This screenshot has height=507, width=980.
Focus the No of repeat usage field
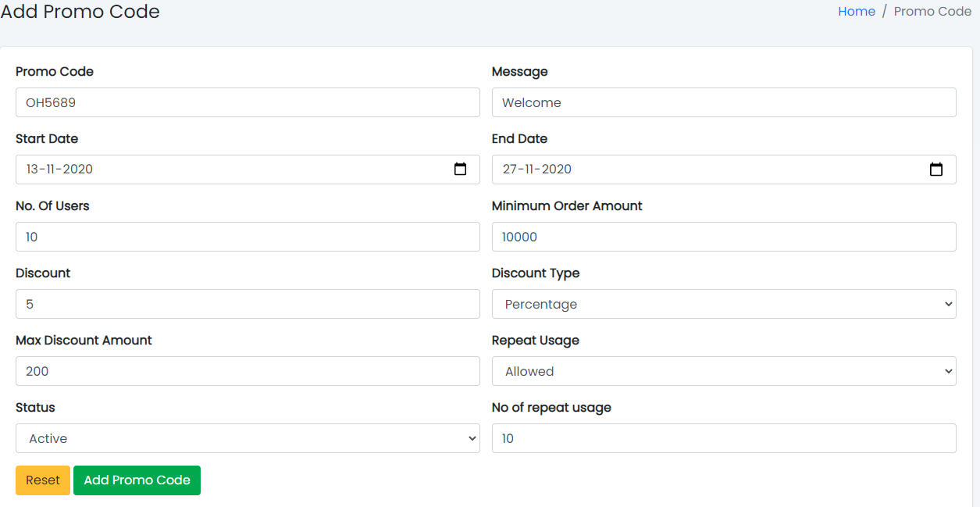pyautogui.click(x=724, y=438)
